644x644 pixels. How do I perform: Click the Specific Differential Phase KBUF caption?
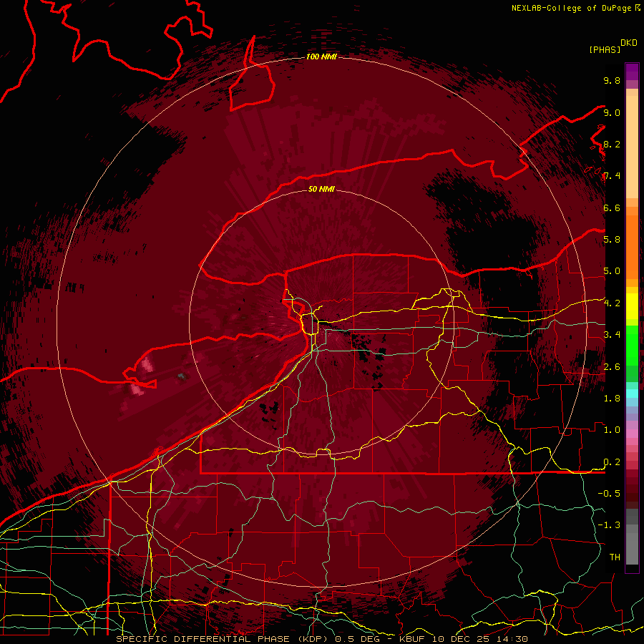(321, 639)
